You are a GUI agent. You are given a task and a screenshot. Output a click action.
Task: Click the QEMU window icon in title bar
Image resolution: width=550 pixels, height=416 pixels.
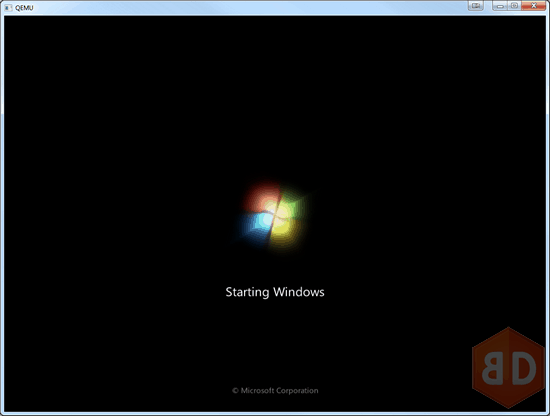(8, 7)
